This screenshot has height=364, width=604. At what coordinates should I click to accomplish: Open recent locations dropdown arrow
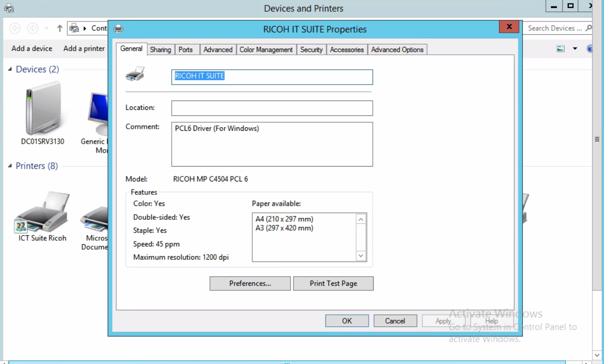pos(46,28)
